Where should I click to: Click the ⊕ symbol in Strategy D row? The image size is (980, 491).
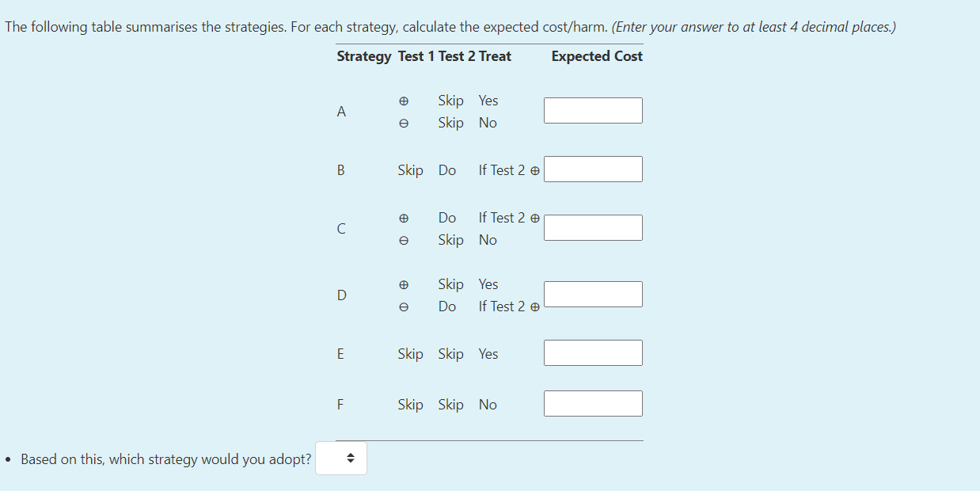pyautogui.click(x=404, y=284)
